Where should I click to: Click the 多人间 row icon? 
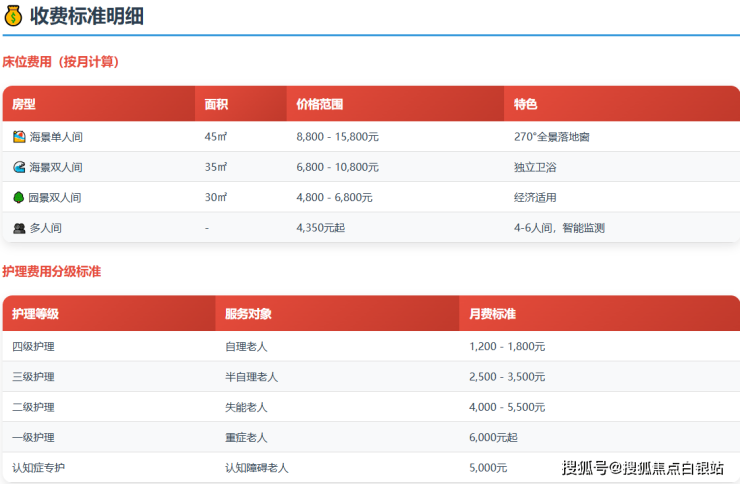point(19,228)
